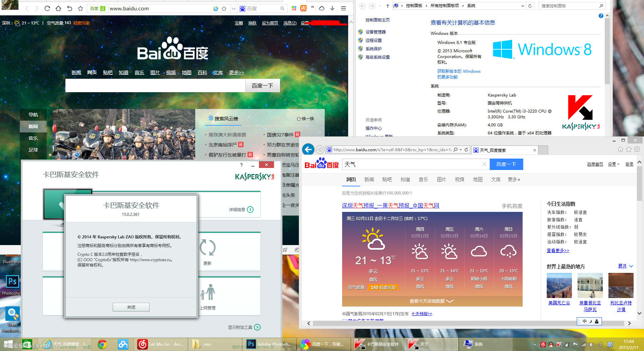This screenshot has width=644, height=351.
Task: Clear the 天气 search box with the X
Action: (484, 164)
